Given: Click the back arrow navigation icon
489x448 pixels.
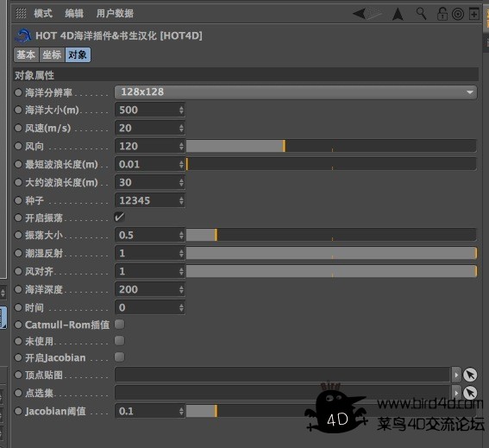Looking at the screenshot, I should (359, 14).
